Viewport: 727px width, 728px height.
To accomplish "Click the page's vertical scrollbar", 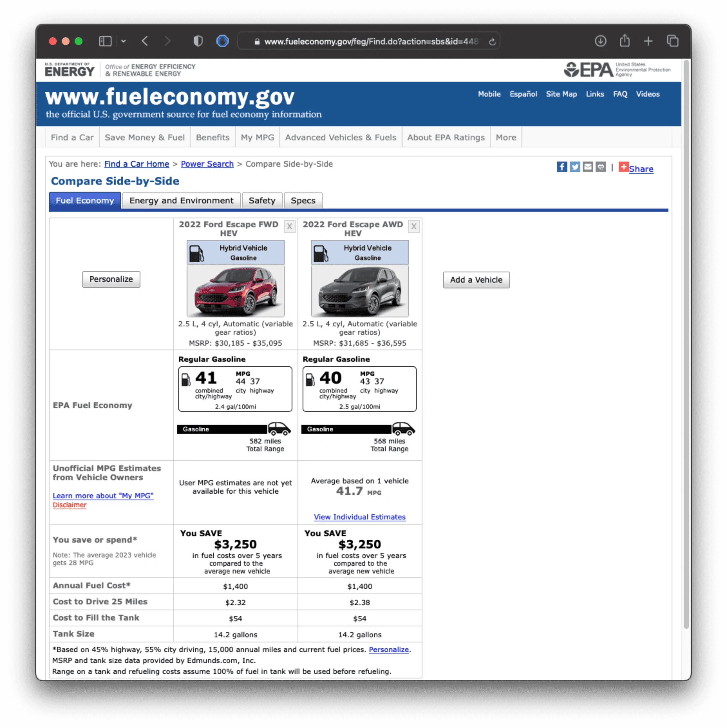I will (x=686, y=344).
